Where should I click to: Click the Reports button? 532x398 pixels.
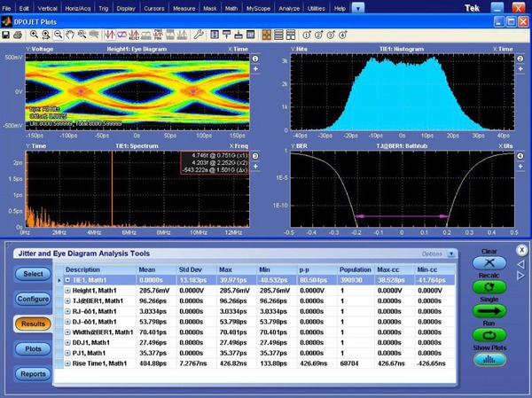coord(31,373)
